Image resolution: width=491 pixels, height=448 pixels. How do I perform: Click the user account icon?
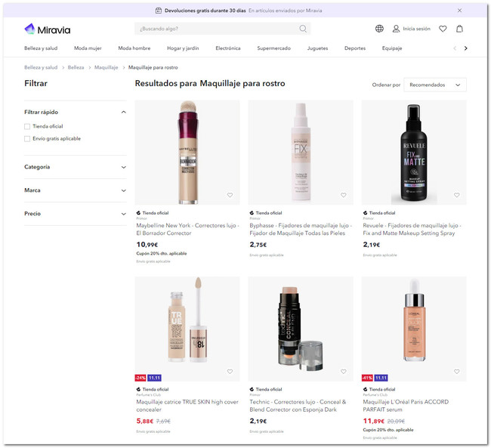(x=396, y=29)
